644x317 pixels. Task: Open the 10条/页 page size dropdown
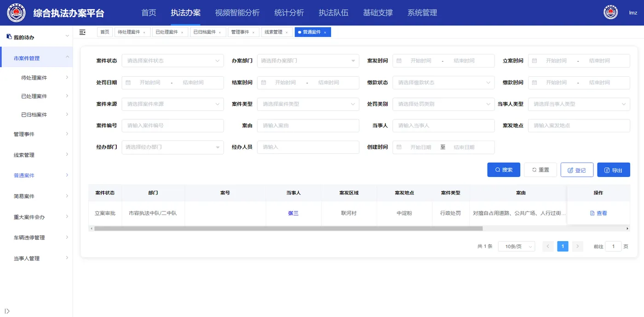tap(516, 246)
